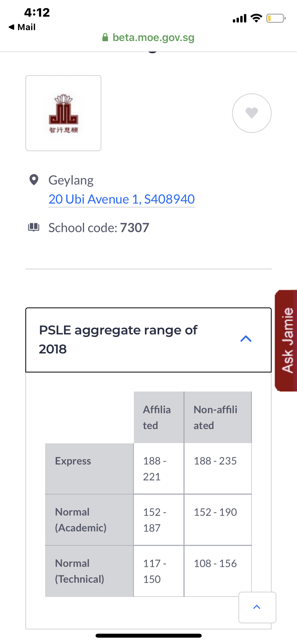Image resolution: width=297 pixels, height=644 pixels.
Task: Click the school code book icon
Action: [x=34, y=227]
